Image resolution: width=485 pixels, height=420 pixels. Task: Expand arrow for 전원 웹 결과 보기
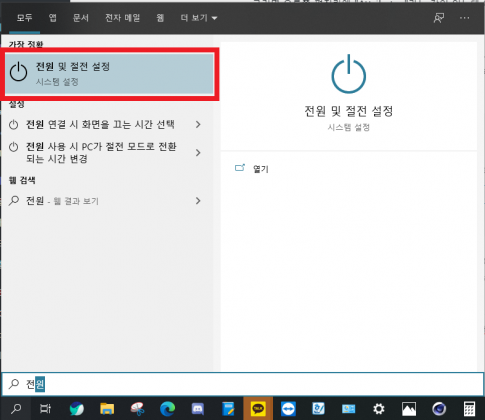pos(198,201)
